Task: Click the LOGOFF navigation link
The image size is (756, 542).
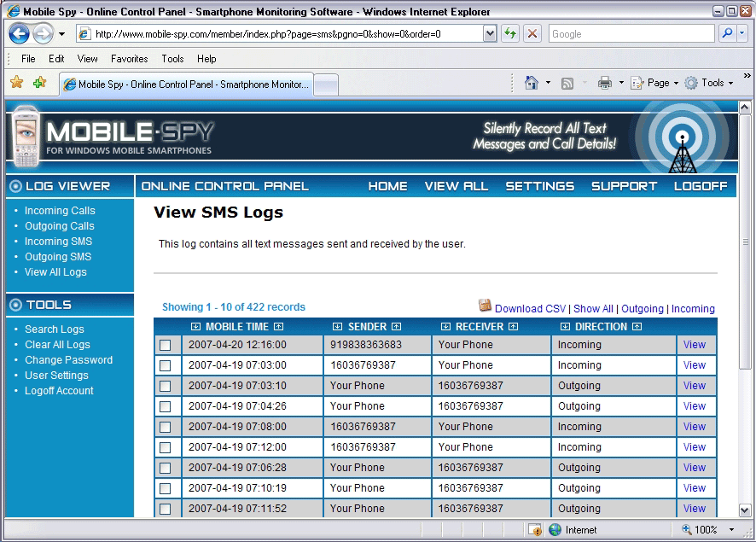Action: (x=701, y=186)
